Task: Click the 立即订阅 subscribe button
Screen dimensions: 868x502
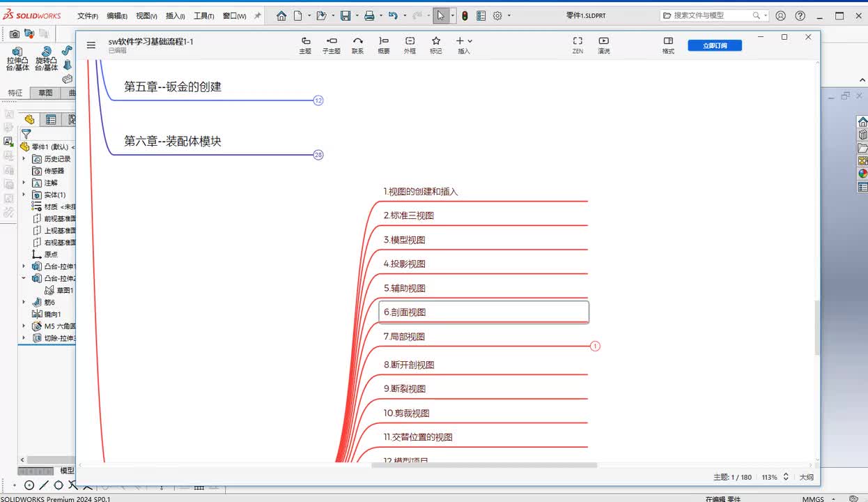Action: [715, 45]
